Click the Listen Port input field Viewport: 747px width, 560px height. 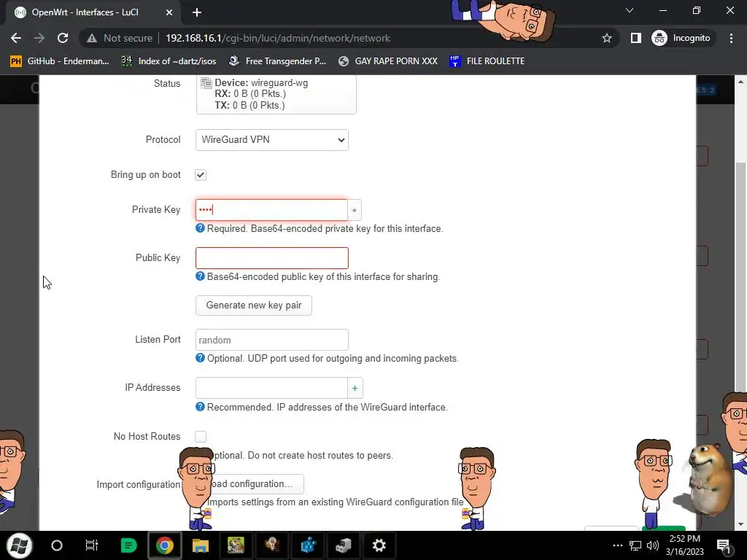[272, 340]
